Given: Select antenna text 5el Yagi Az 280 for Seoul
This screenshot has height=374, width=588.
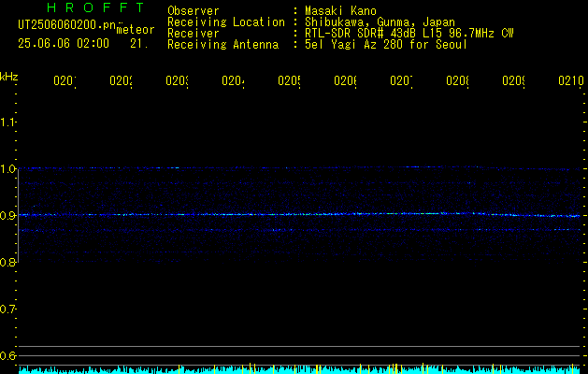Looking at the screenshot, I should pos(386,45).
